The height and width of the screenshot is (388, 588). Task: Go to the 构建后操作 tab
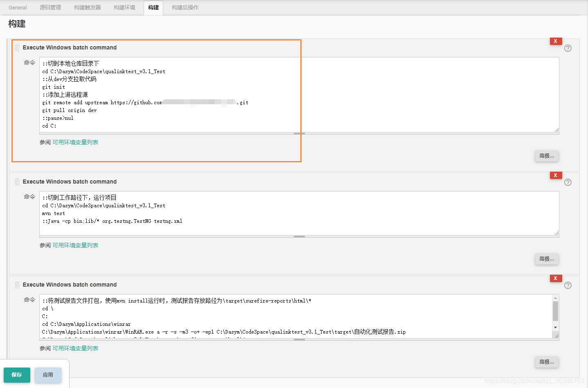[185, 7]
